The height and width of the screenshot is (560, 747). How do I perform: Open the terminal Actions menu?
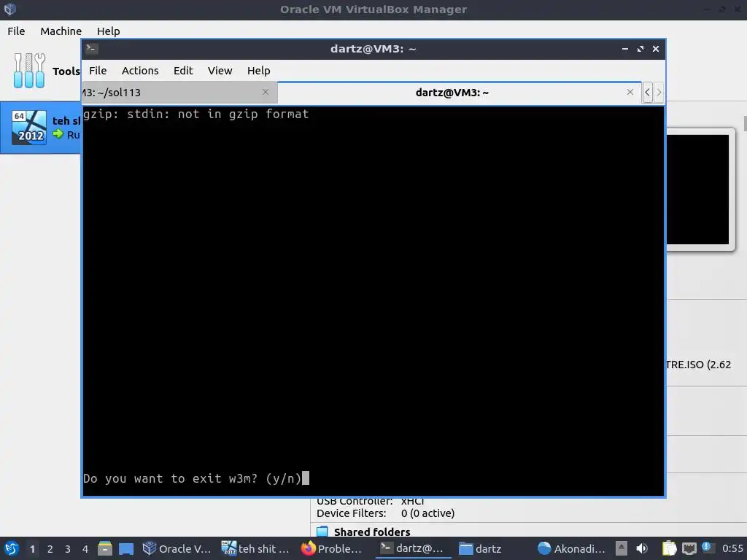click(140, 71)
